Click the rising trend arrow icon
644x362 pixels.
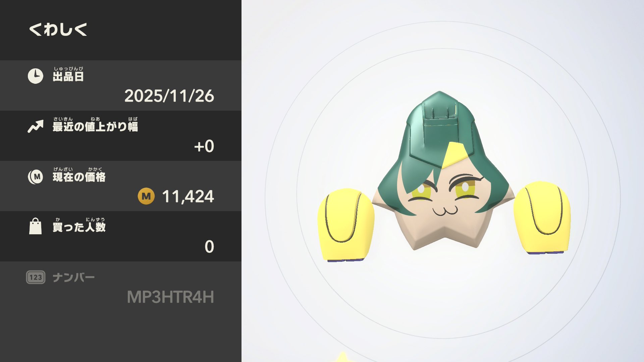click(x=36, y=127)
